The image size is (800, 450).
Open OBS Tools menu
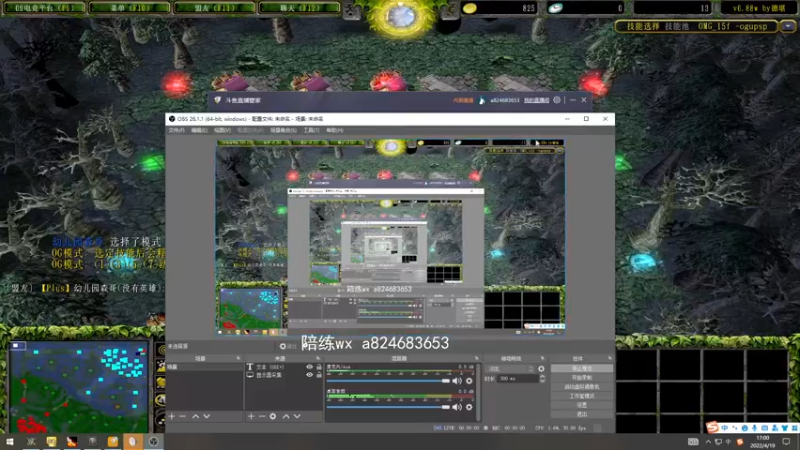coord(311,131)
